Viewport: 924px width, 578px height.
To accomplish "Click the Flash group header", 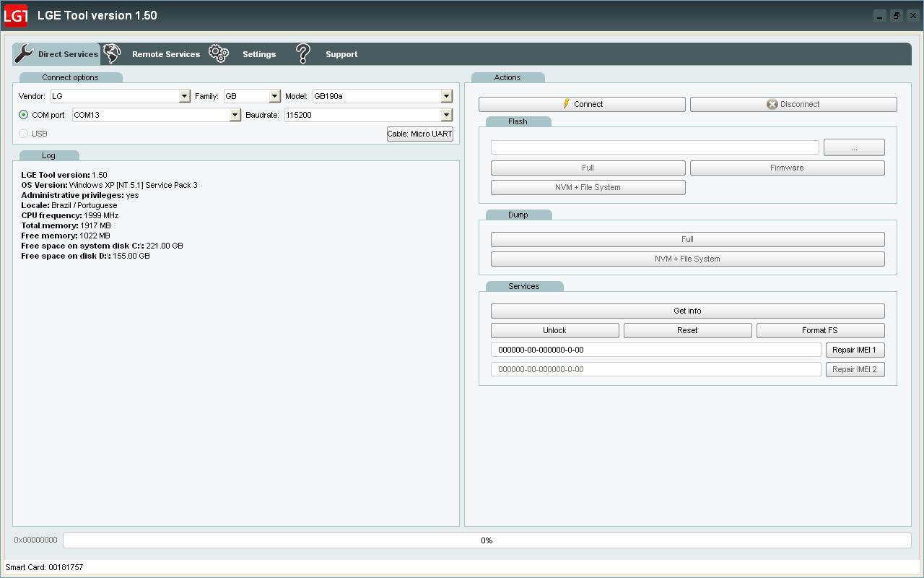I will tap(518, 121).
